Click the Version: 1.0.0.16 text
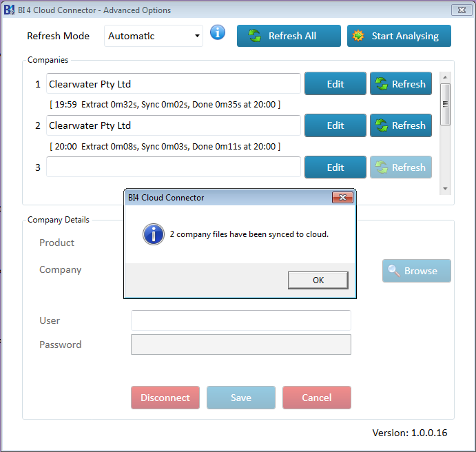This screenshot has height=452, width=476. click(409, 433)
